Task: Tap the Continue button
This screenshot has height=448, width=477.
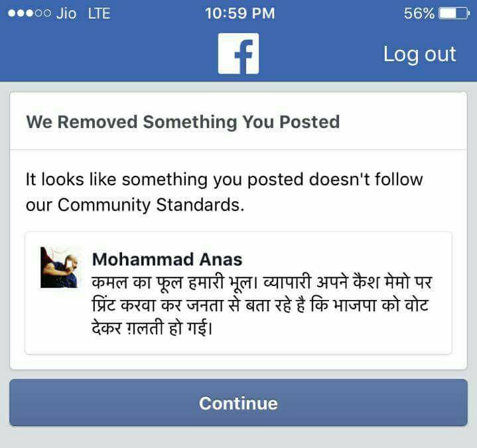Action: (x=238, y=403)
